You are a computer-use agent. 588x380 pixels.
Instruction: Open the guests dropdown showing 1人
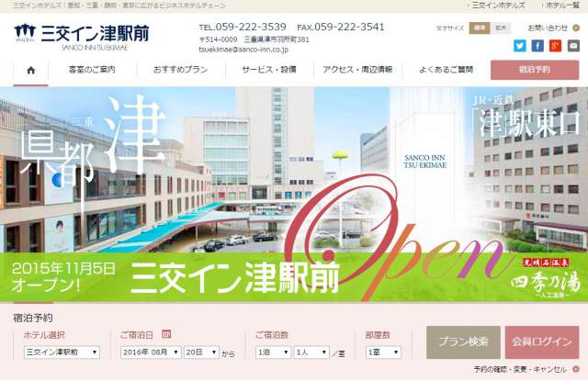311,352
